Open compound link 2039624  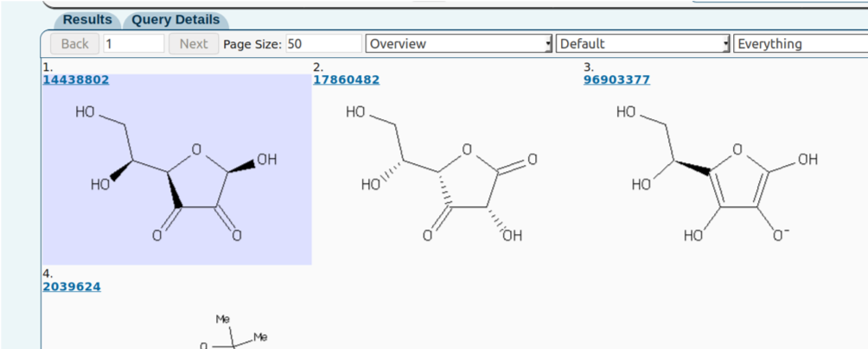[x=72, y=287]
